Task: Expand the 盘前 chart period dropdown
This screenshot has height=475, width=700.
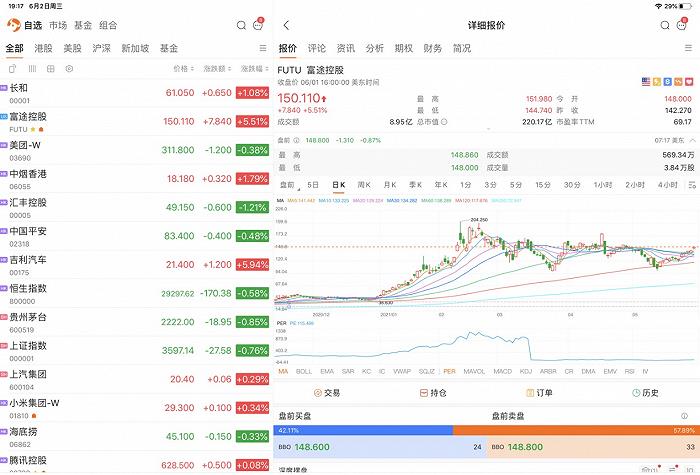Action: [289, 185]
